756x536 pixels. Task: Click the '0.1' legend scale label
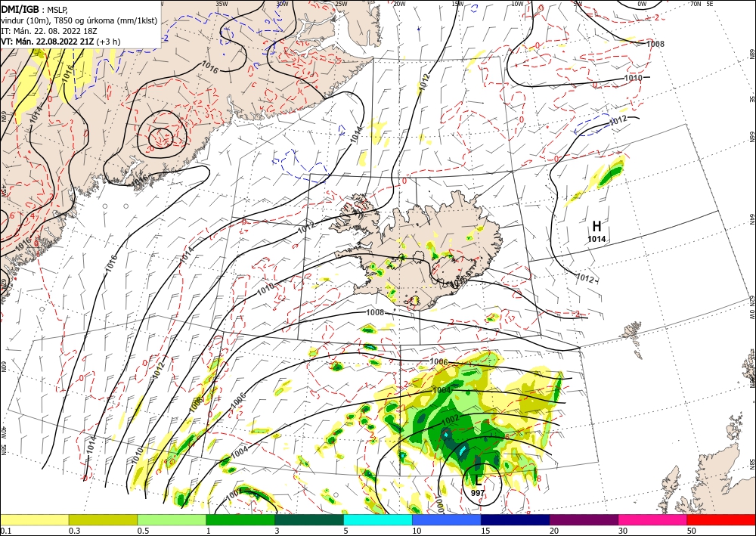tap(5, 531)
